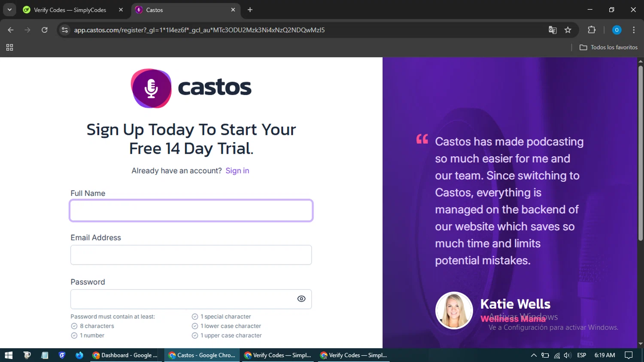Click the 1 lower case character check icon
This screenshot has width=644, height=362.
click(194, 326)
